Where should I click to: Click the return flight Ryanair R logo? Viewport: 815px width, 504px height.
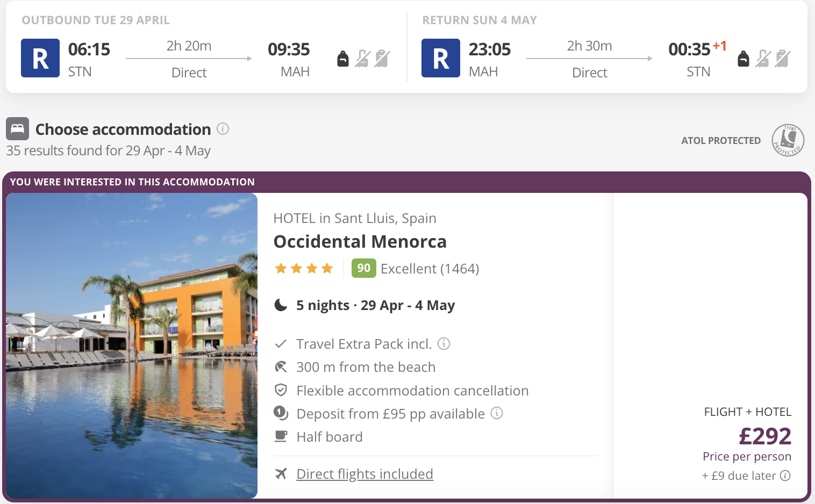441,58
